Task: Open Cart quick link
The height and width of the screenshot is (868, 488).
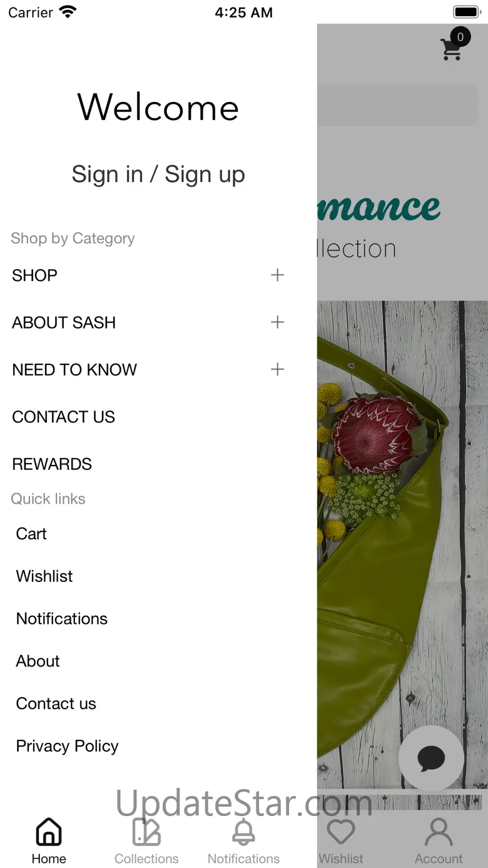Action: coord(31,534)
